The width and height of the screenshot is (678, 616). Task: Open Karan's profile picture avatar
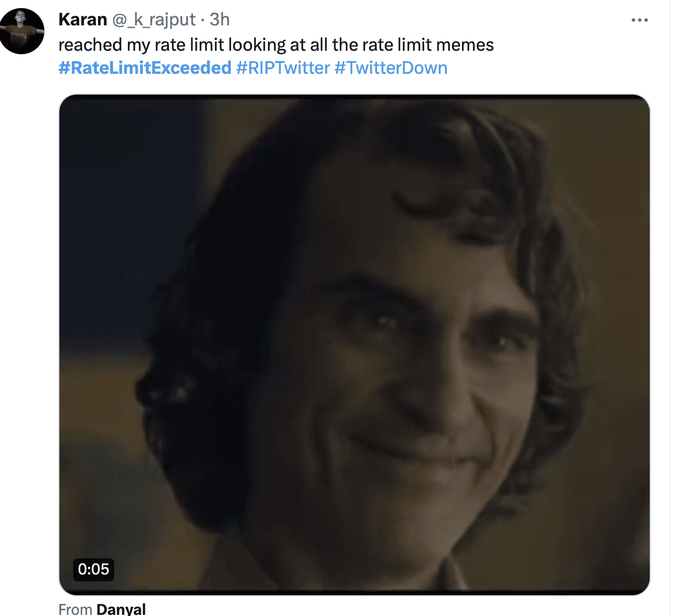coord(22,31)
